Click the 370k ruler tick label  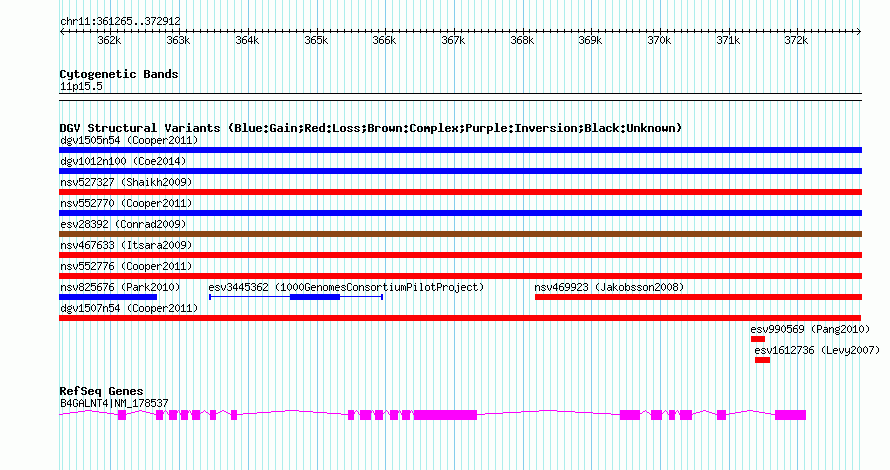click(x=659, y=40)
